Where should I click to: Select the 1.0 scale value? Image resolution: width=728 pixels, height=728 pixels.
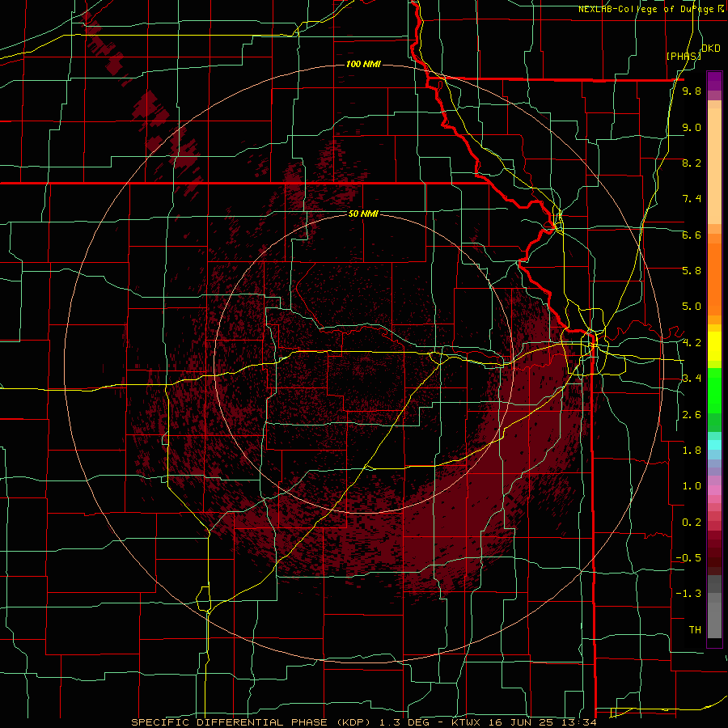[692, 486]
